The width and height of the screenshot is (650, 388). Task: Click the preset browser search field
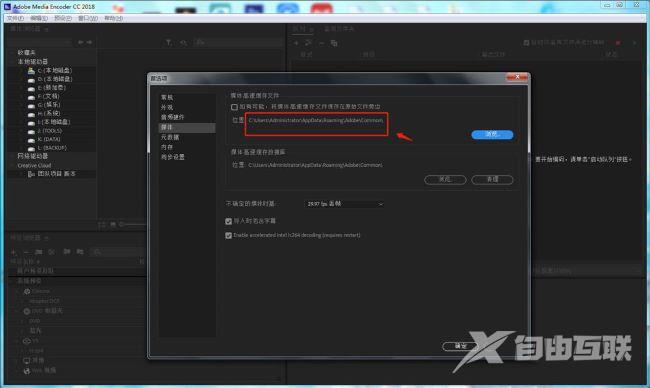pos(118,252)
